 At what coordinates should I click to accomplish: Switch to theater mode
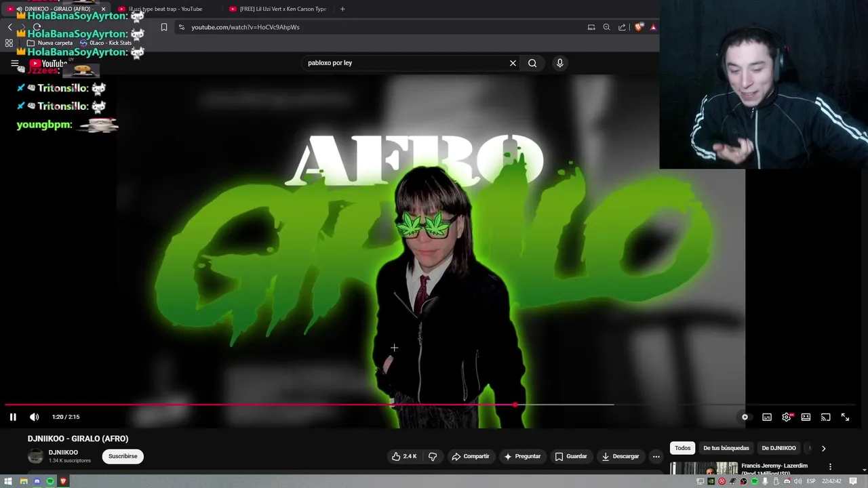[806, 417]
